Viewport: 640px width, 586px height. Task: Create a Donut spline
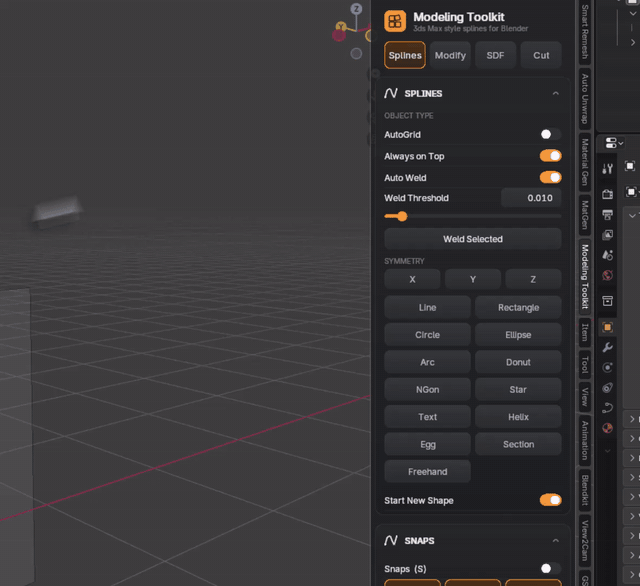coord(518,362)
